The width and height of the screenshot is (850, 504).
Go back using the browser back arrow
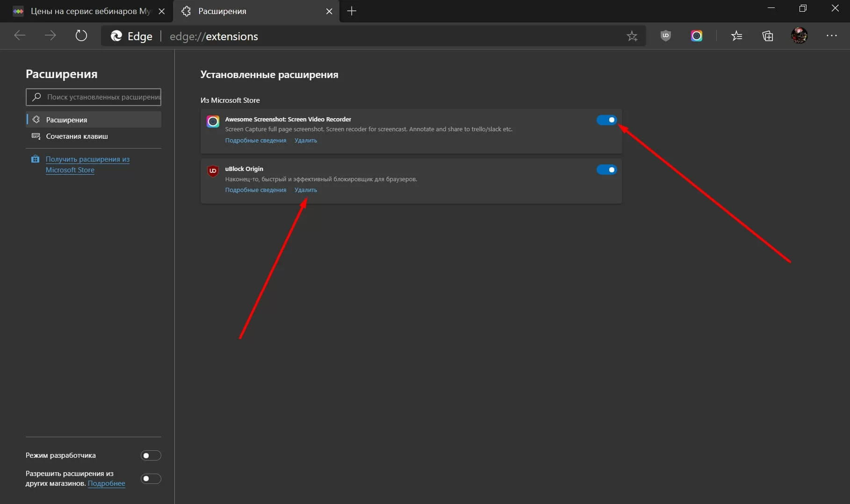tap(20, 35)
